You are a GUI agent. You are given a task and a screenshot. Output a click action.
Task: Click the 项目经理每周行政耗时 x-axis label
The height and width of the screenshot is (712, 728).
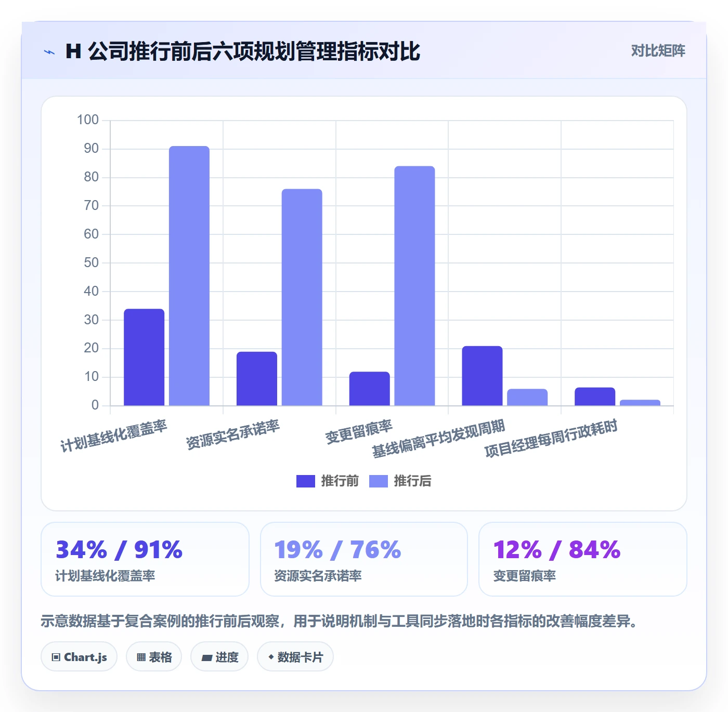coord(551,439)
